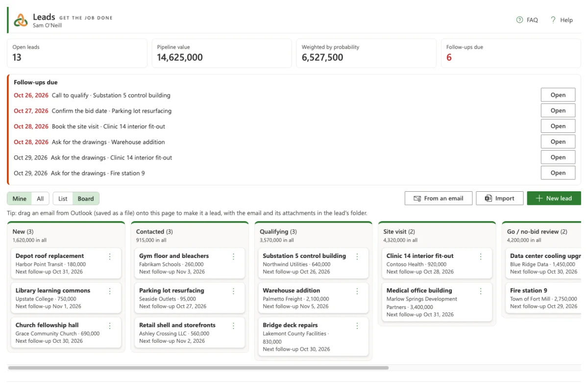Create lead From an email
The width and height of the screenshot is (588, 383).
tap(439, 198)
